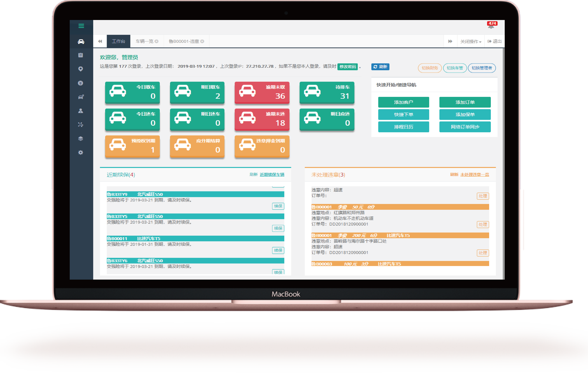Open the clipboard orders icon in sidebar

(81, 55)
